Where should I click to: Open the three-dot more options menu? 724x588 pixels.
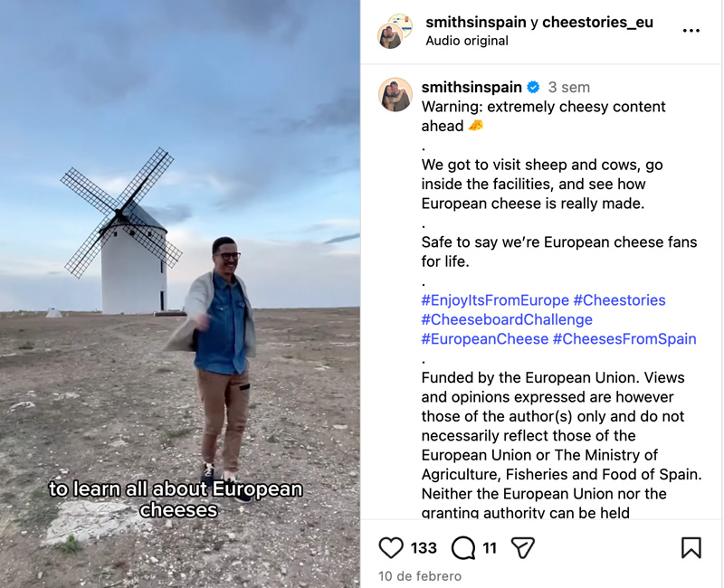[691, 31]
